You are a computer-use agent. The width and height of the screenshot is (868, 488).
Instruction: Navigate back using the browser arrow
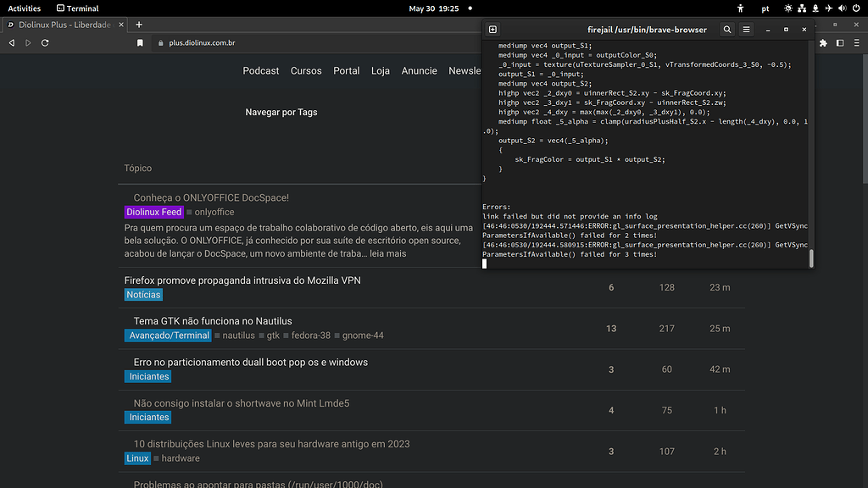(x=11, y=41)
